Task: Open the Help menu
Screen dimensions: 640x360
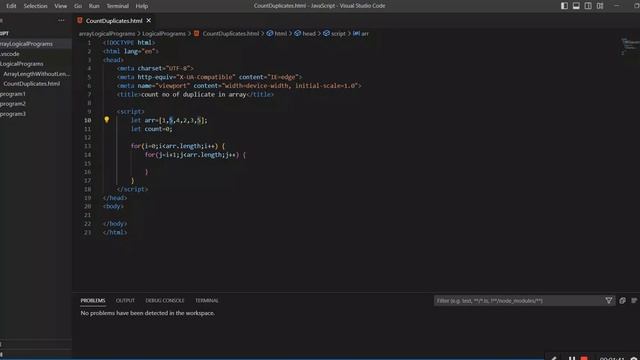Action: tap(142, 6)
